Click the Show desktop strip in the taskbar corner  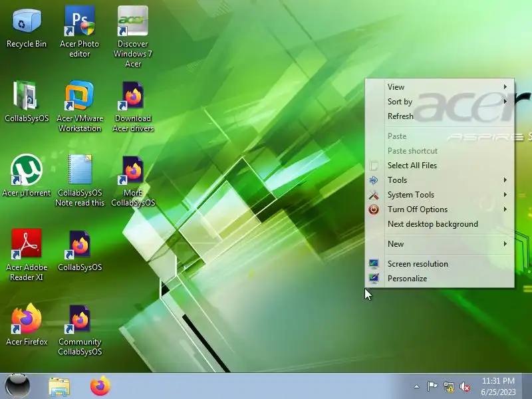[x=527, y=386]
